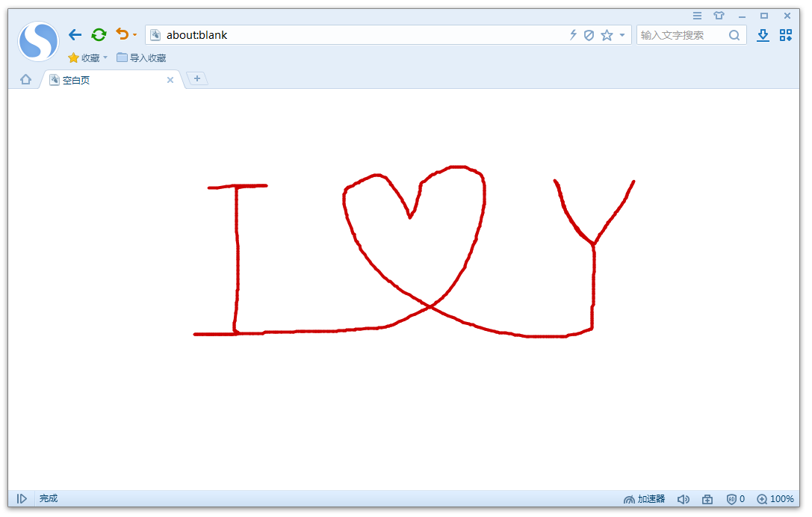Click the home icon beside tabs
The width and height of the screenshot is (812, 517).
tap(25, 79)
